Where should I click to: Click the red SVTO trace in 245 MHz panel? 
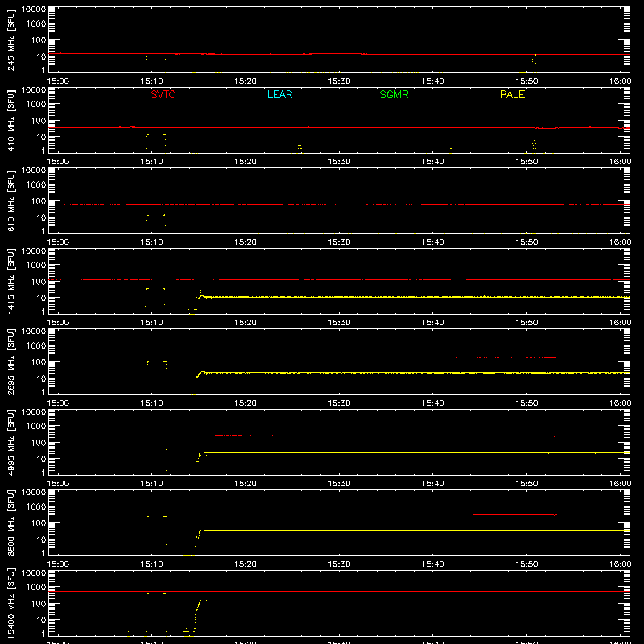339,54
